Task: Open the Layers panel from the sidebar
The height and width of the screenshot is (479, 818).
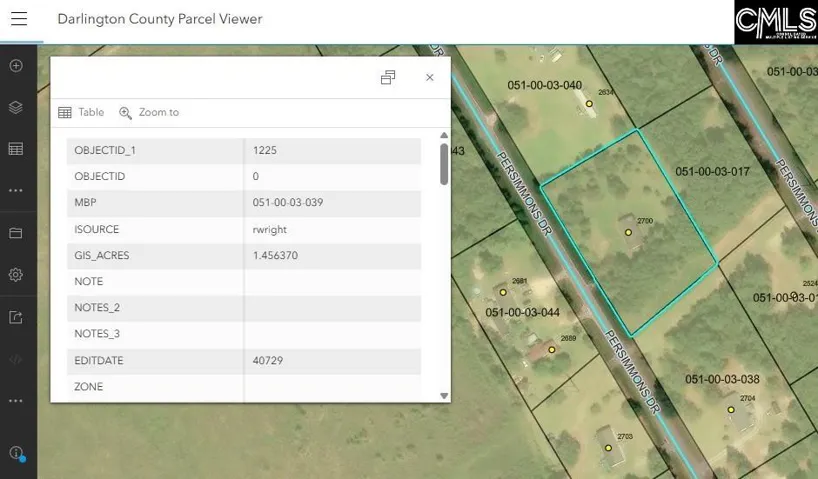Action: click(16, 107)
